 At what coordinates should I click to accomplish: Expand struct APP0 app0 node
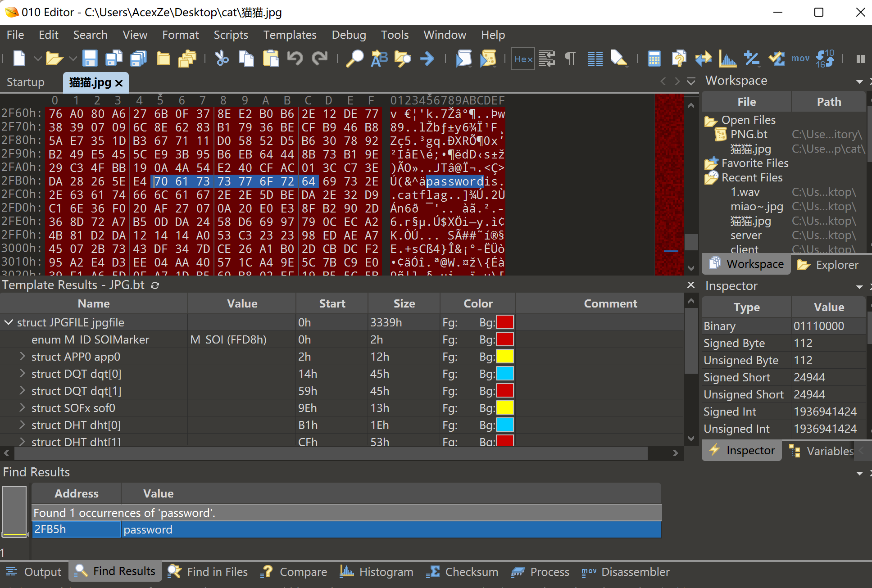tap(22, 357)
